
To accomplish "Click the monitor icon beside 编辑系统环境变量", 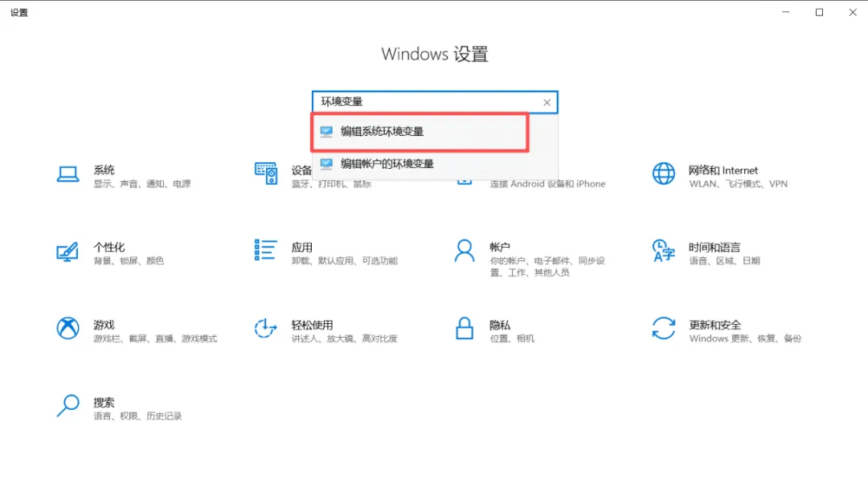I will (326, 131).
